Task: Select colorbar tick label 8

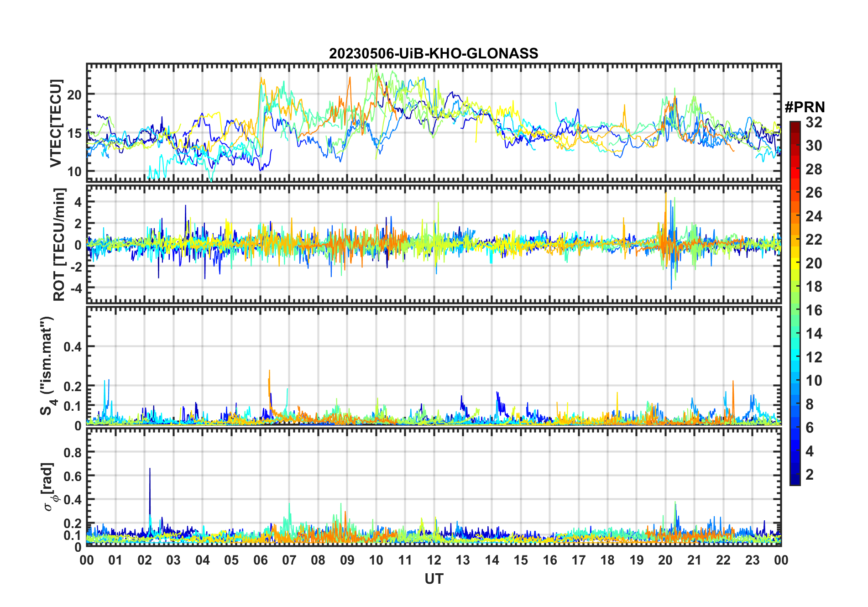Action: click(x=810, y=404)
